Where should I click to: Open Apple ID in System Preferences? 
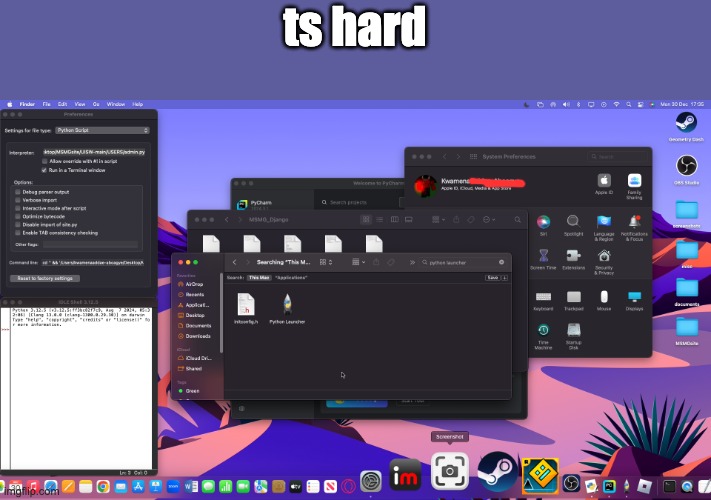pyautogui.click(x=604, y=184)
